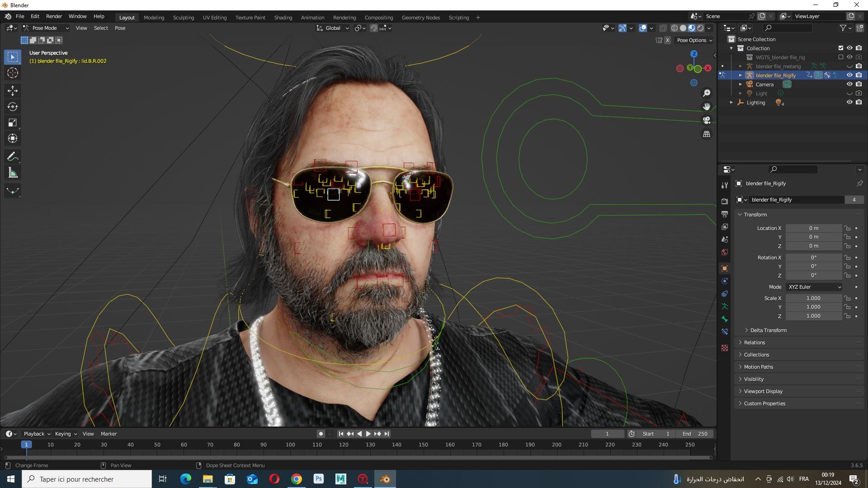Expand the Delta Transform panel

click(768, 330)
